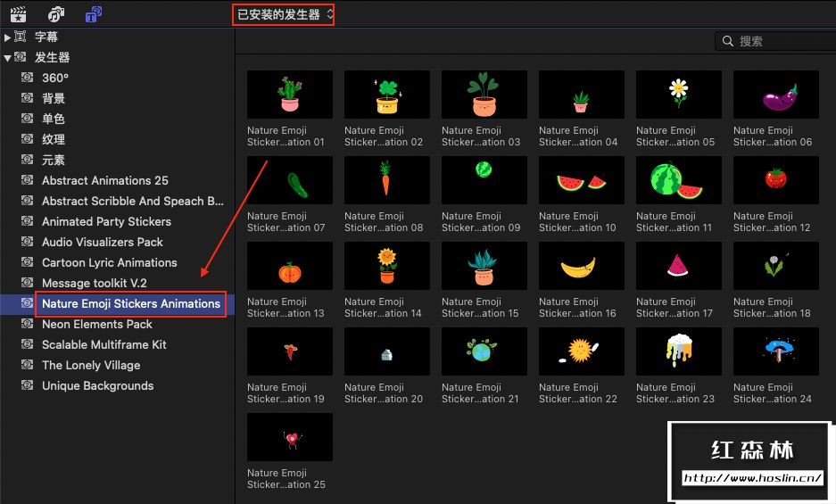This screenshot has height=504, width=836.
Task: Click the label Nature Emoji Sticker...ation 20
Action: pos(384,393)
